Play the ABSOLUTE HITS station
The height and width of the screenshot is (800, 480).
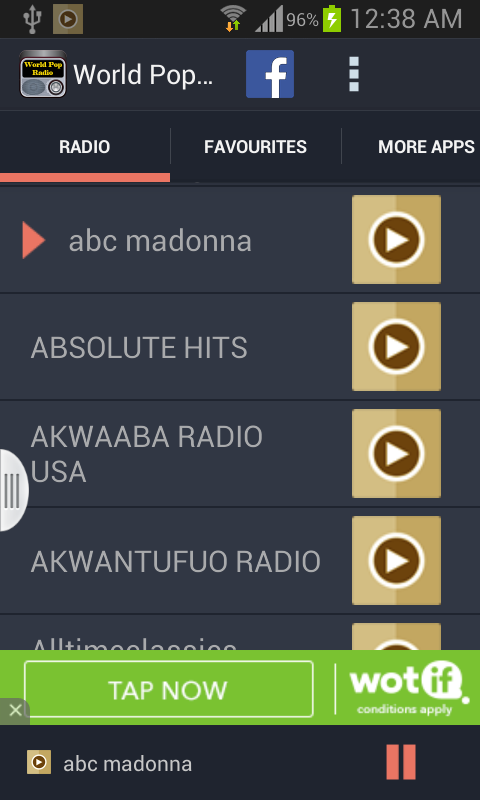click(396, 346)
